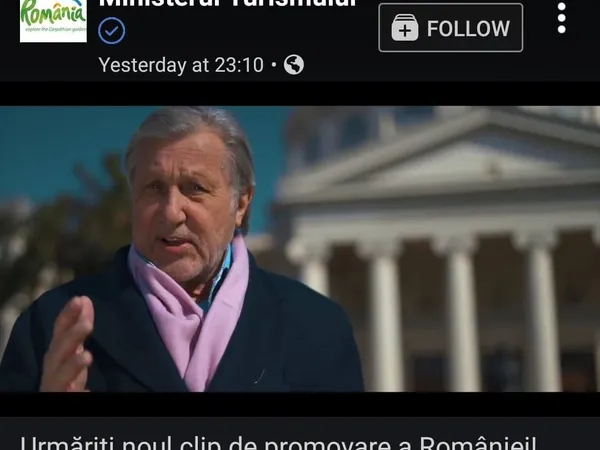
Task: Click the globe public audience icon
Action: [294, 65]
